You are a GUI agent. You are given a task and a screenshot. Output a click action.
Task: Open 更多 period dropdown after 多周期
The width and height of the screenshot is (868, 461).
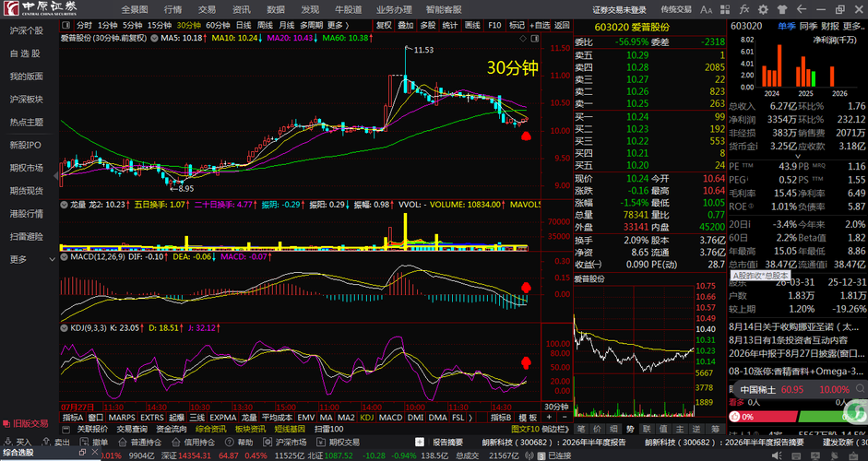point(338,25)
